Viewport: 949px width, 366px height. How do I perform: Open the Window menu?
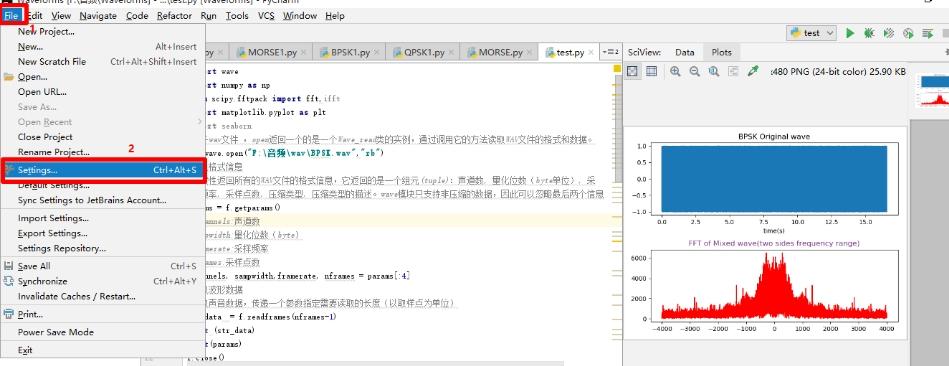click(x=300, y=16)
